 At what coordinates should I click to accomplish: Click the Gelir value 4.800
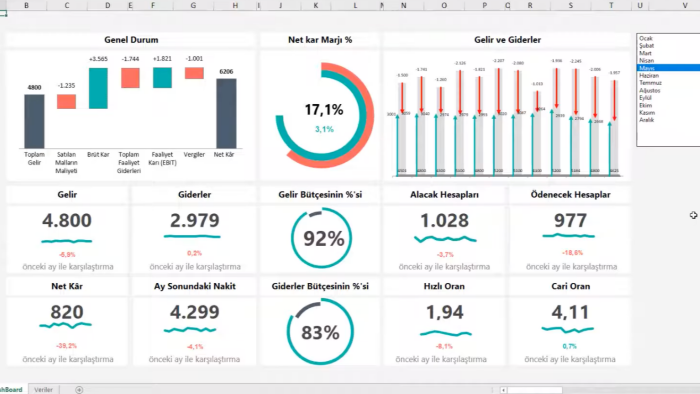tap(67, 220)
